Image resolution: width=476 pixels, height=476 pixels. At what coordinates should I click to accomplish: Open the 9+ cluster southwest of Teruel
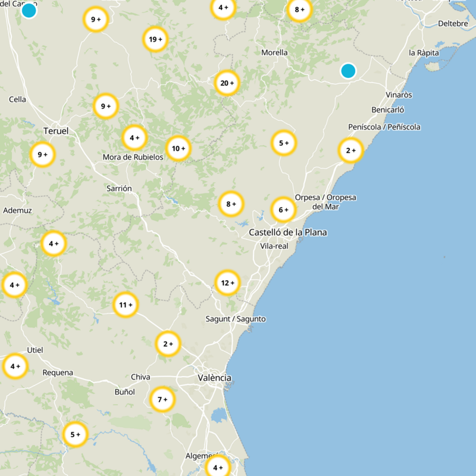pos(42,155)
